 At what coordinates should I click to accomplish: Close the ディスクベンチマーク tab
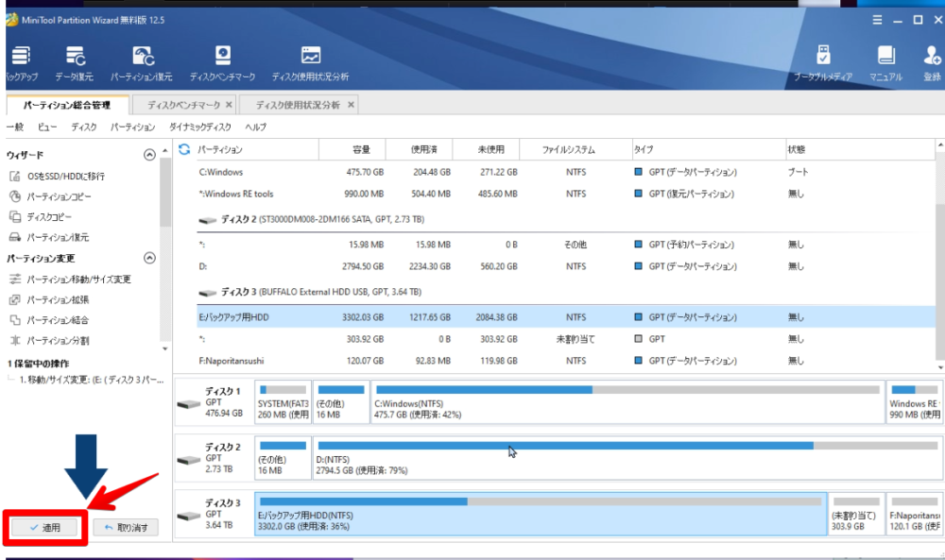[x=229, y=105]
